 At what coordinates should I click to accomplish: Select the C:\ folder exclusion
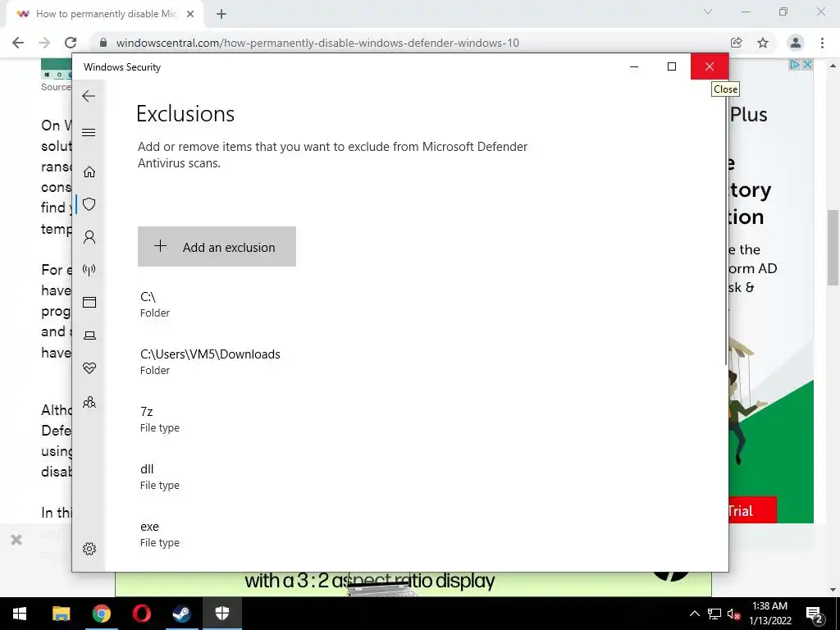point(155,304)
